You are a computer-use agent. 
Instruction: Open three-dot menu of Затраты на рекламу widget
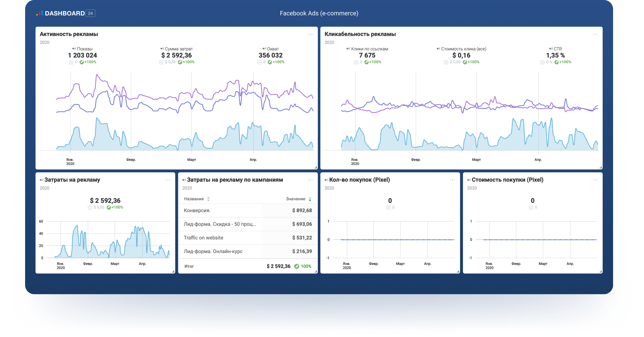[168, 180]
